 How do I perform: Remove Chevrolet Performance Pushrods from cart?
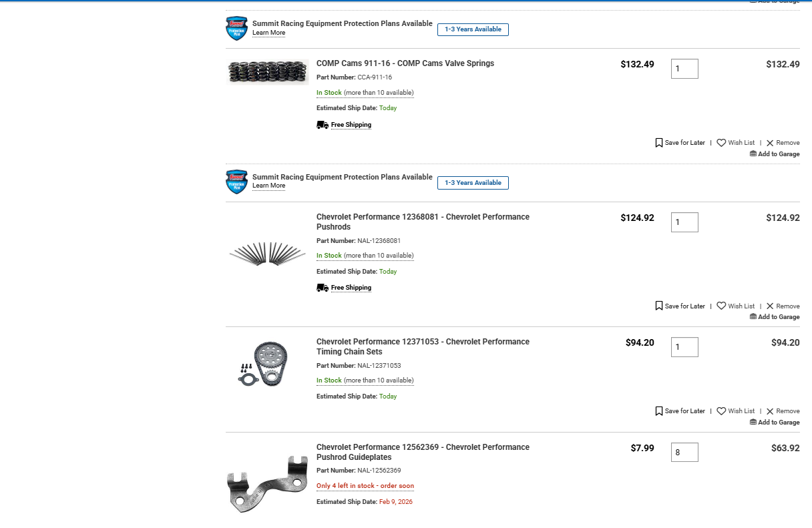(783, 306)
